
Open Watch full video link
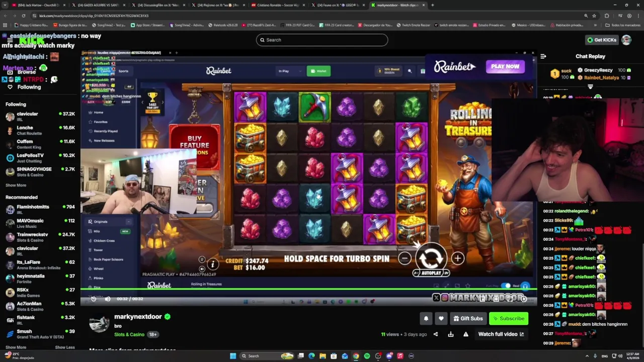[x=501, y=334]
